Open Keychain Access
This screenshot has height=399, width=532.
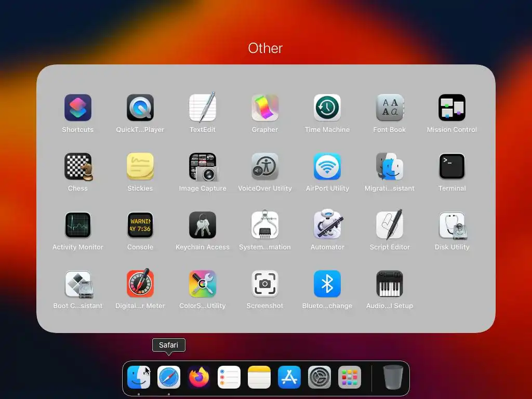pos(203,225)
